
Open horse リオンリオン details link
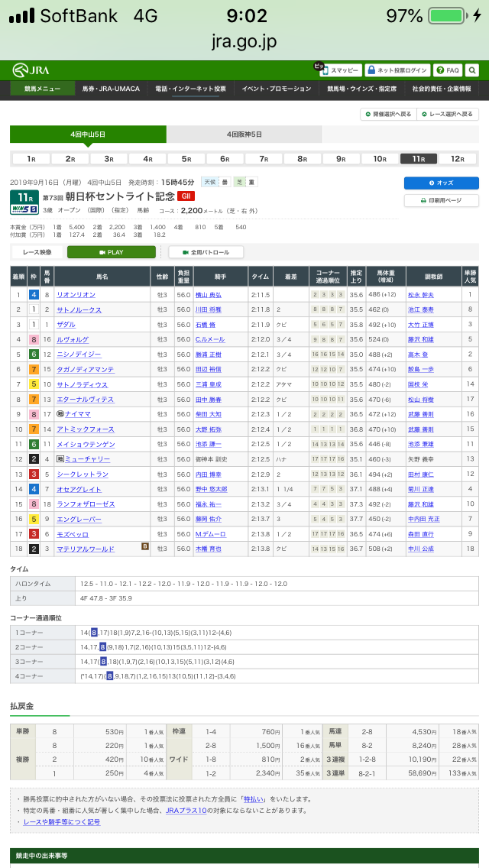[x=75, y=295]
